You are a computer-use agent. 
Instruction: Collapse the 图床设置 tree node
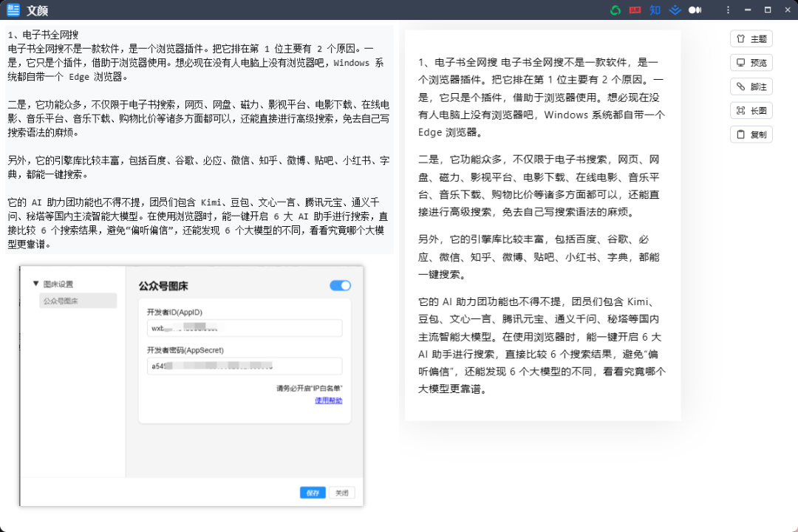coord(36,284)
